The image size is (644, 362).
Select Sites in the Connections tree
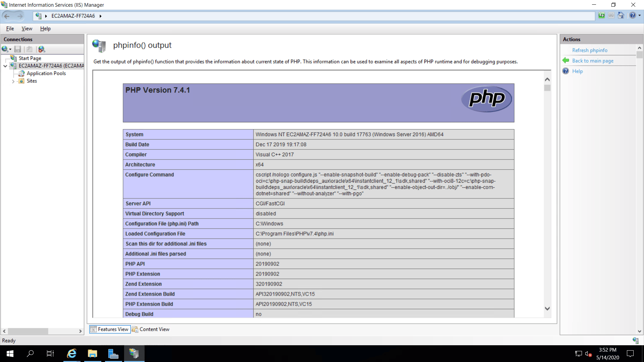[x=32, y=81]
